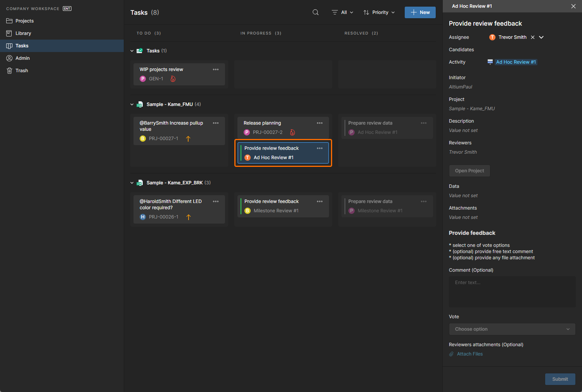Click the Trash bin icon

tap(9, 71)
